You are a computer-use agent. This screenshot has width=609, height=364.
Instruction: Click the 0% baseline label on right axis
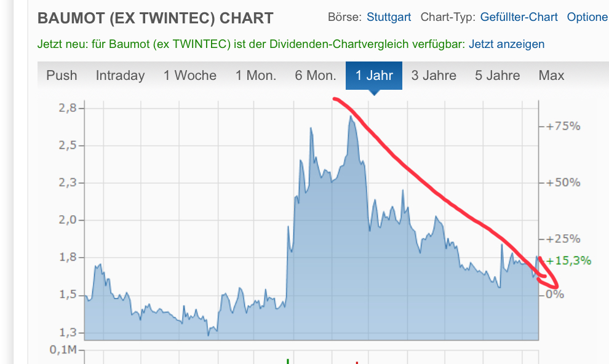[557, 295]
